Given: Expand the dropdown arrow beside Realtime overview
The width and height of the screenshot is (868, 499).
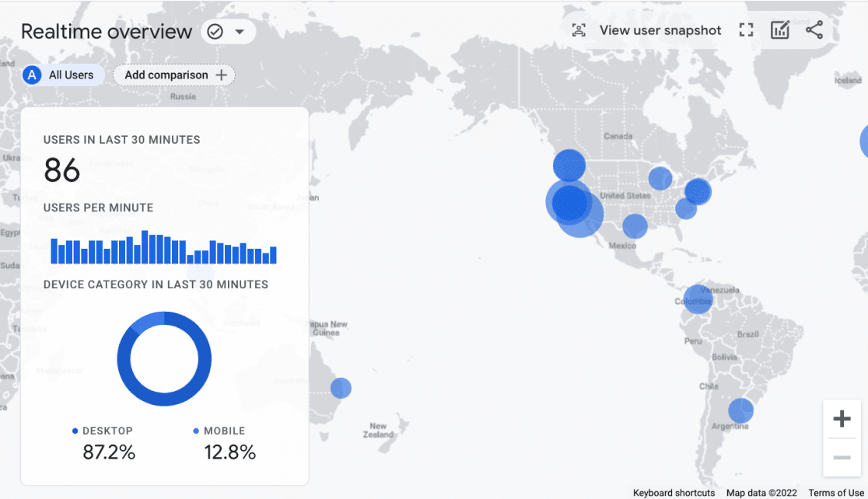Looking at the screenshot, I should point(240,32).
